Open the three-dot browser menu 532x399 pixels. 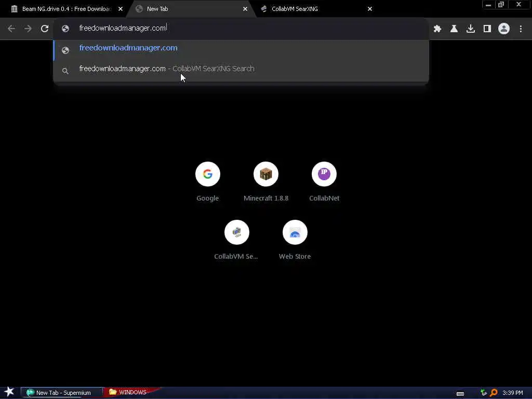tap(521, 29)
